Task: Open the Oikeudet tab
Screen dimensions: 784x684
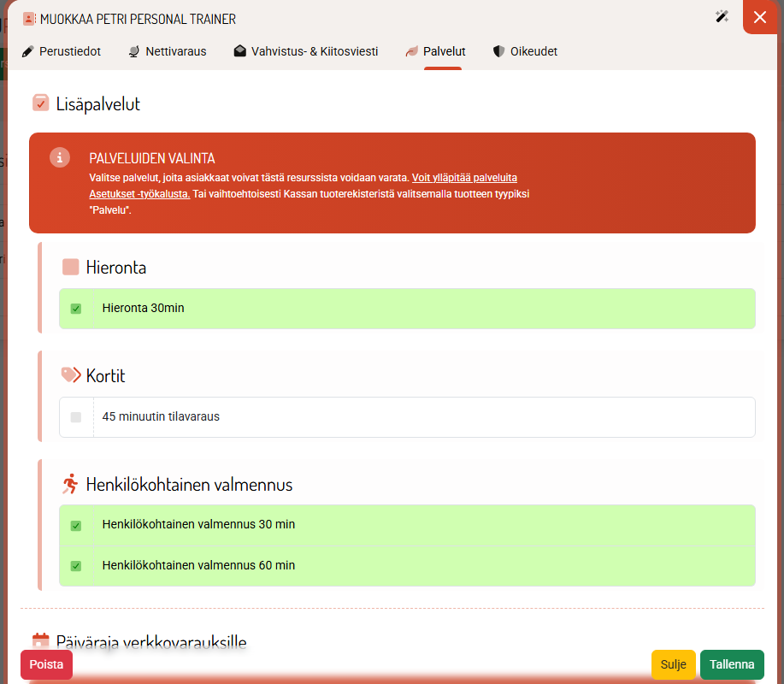Action: pyautogui.click(x=525, y=51)
